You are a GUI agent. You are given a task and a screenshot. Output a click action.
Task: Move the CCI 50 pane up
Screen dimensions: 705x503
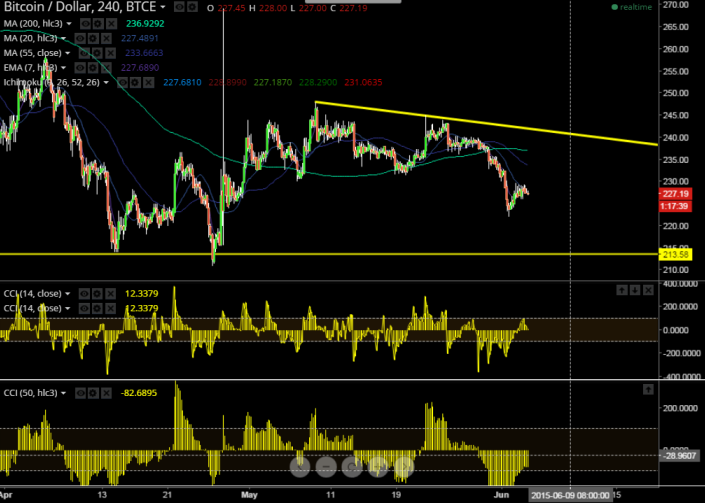click(648, 389)
